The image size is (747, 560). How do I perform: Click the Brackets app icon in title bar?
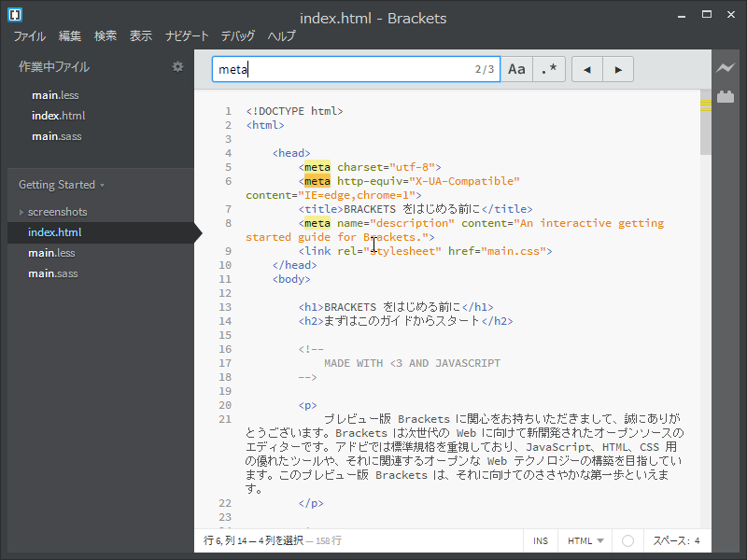[15, 15]
